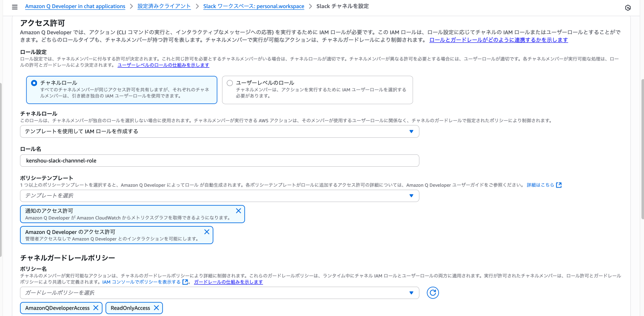Remove the 通知のアクセス許可 template
Viewport: 644px width, 316px height.
coord(238,211)
